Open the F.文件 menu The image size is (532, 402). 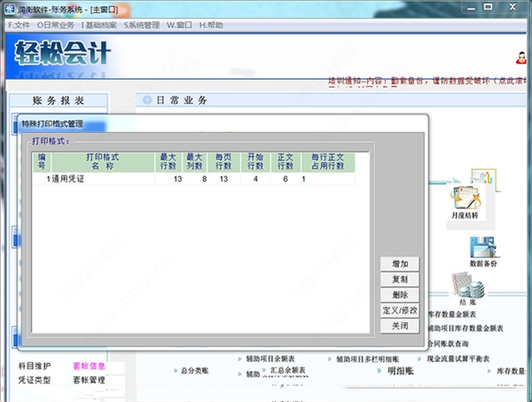tap(19, 25)
